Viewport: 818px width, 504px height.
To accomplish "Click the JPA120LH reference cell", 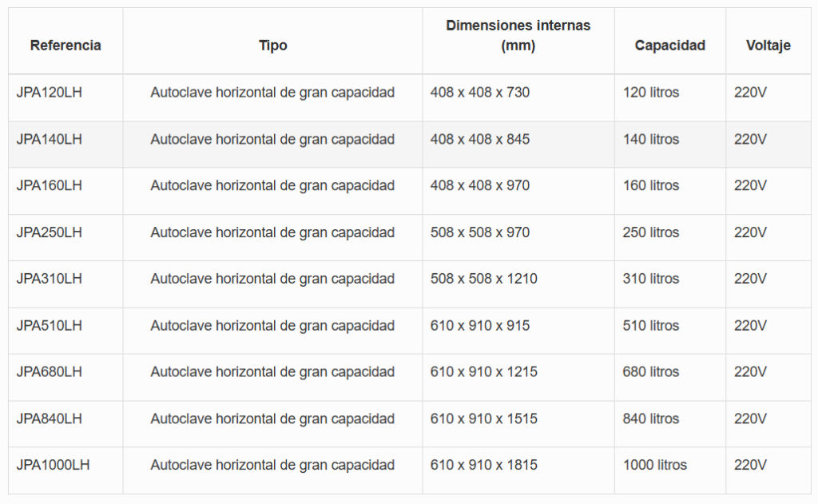I will (x=50, y=93).
